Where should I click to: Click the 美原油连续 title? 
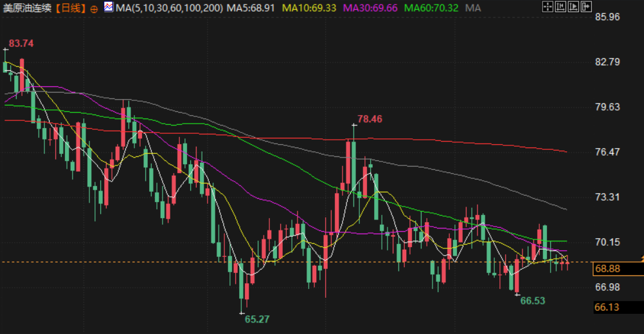[x=28, y=8]
